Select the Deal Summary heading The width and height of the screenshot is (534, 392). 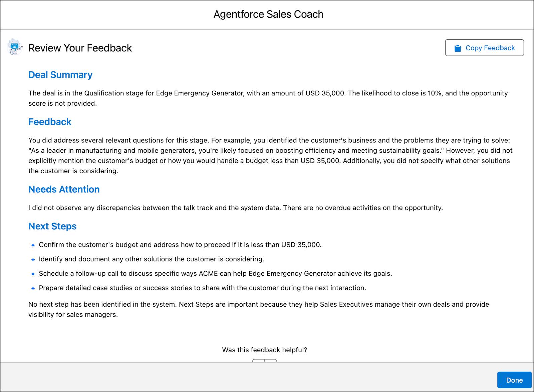60,75
